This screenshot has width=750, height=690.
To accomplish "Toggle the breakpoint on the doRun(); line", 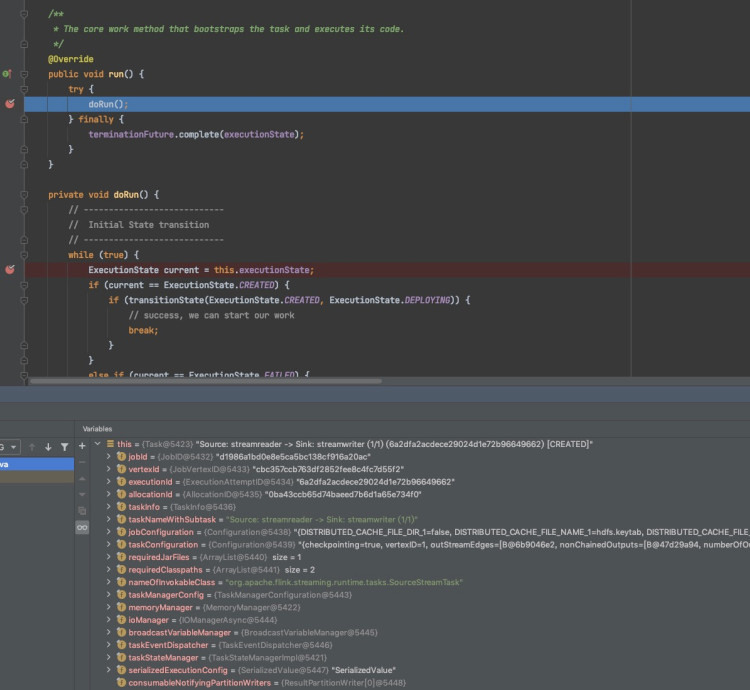I will point(10,104).
